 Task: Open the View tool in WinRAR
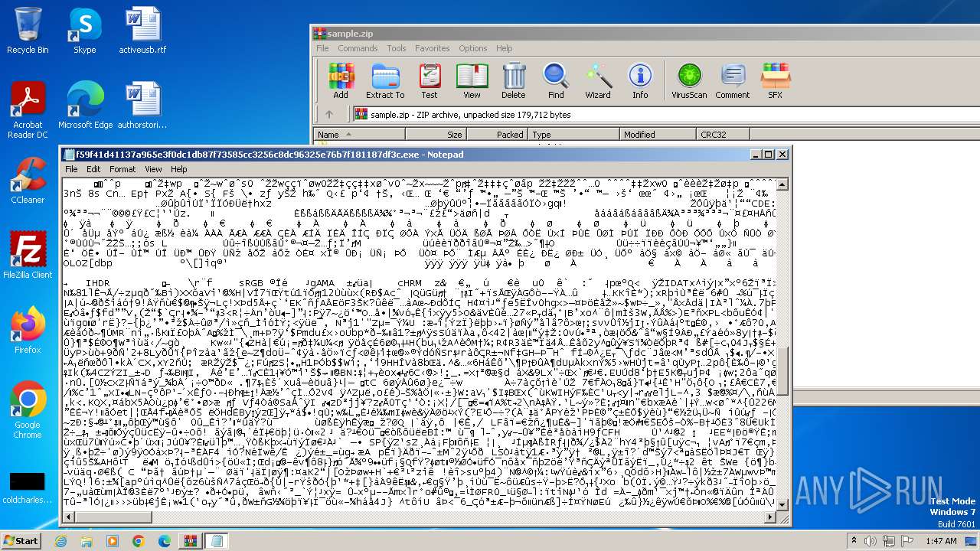coord(472,81)
